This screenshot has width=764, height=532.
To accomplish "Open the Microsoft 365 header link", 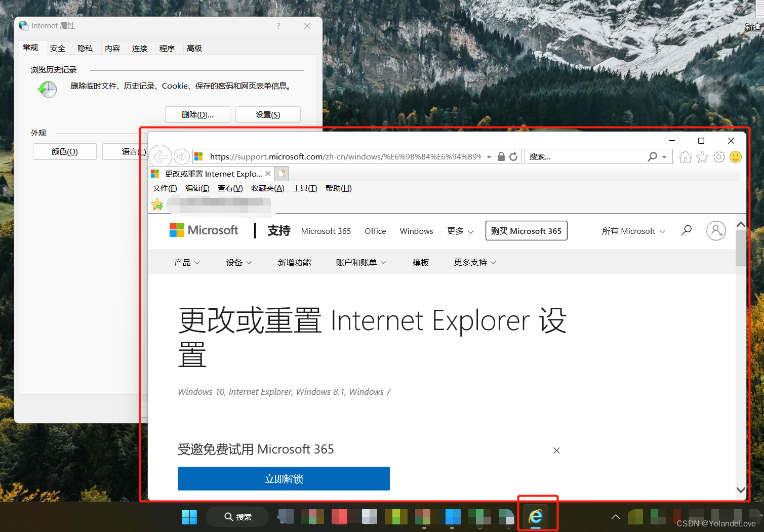I will click(x=326, y=231).
